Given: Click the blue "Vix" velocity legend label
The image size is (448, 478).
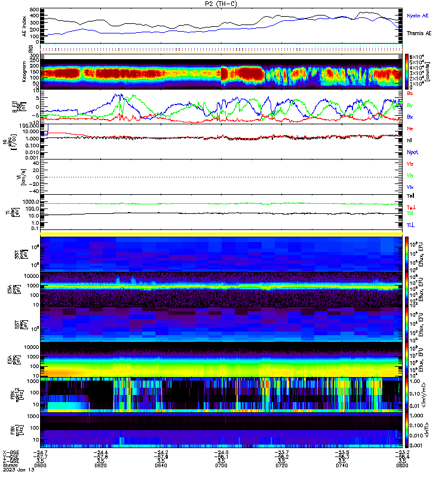Looking at the screenshot, I should pos(410,187).
